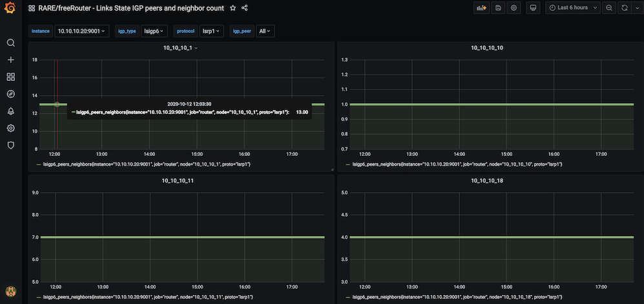The height and width of the screenshot is (304, 644).
Task: Open the Server Admin shield icon
Action: click(11, 145)
